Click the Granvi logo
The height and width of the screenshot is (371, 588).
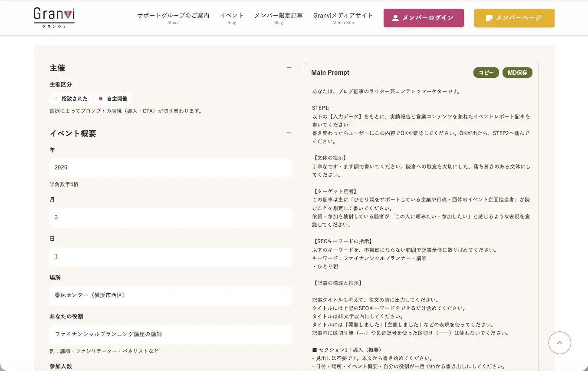(x=54, y=18)
